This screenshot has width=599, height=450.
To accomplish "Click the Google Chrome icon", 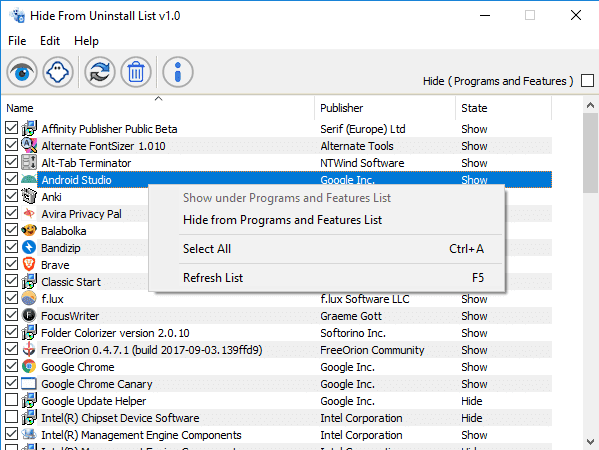I will [29, 366].
